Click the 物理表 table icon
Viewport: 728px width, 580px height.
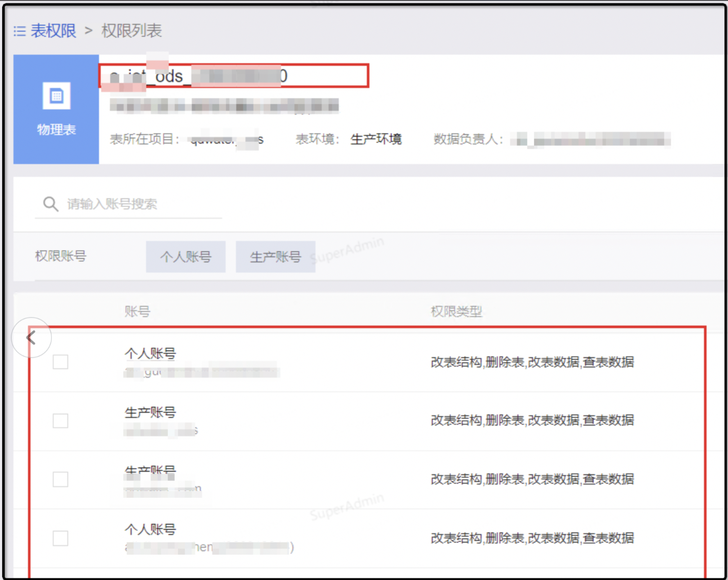click(x=56, y=96)
